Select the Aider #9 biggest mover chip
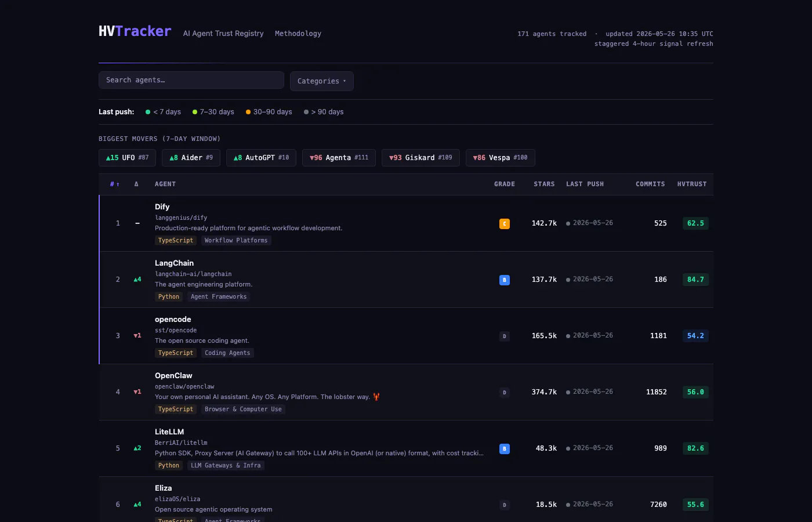812x522 pixels. tap(191, 158)
